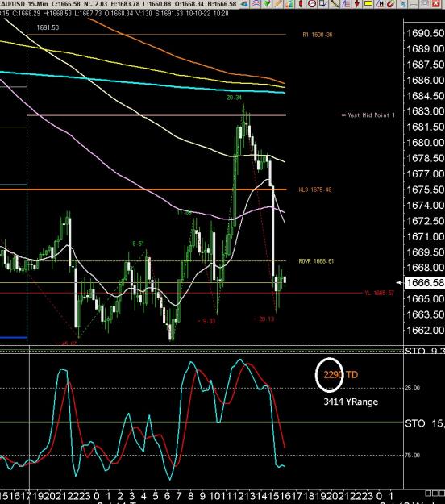The image size is (445, 504).
Task: Click the light-blue link icon in toolbar
Action: (402, 3)
